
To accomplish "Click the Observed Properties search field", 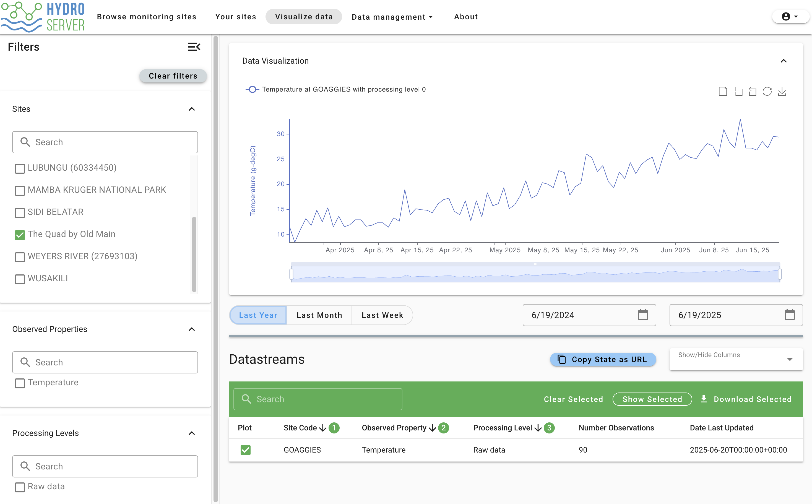I will [x=105, y=362].
